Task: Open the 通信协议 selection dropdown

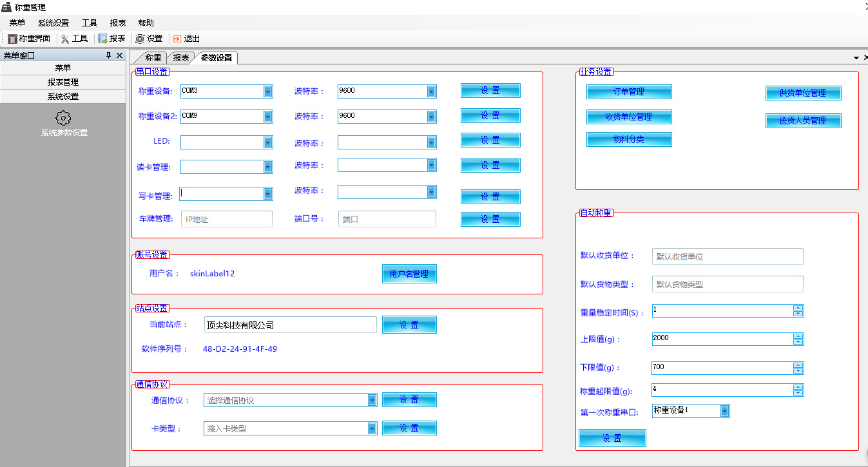Action: pyautogui.click(x=372, y=400)
